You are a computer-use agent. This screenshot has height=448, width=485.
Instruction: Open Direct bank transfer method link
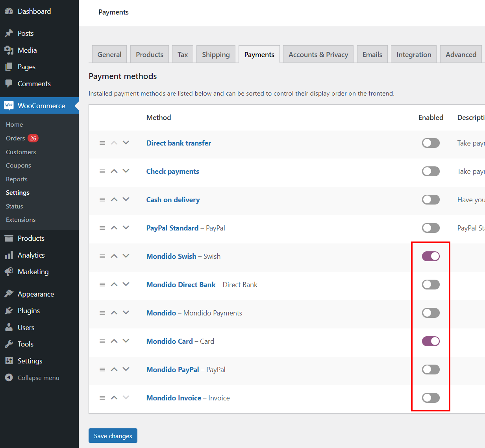pos(179,143)
